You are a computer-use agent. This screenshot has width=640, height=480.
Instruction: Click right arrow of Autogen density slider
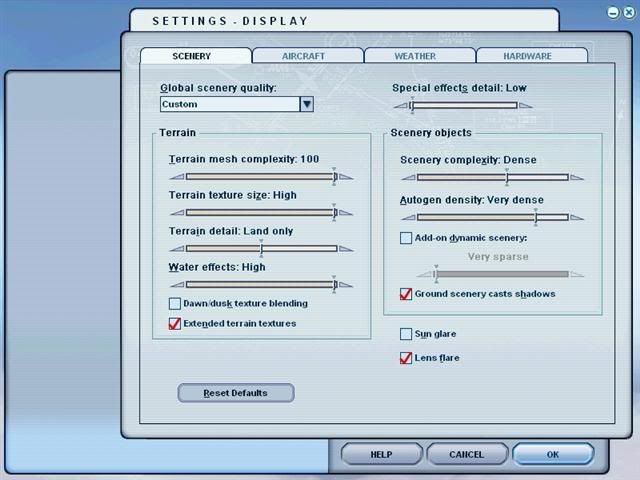click(x=577, y=217)
